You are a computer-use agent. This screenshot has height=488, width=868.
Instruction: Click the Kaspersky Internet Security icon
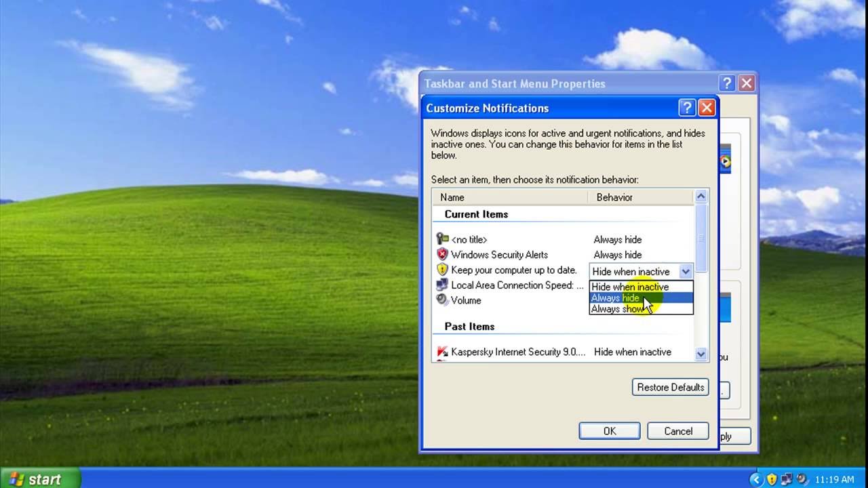[442, 352]
